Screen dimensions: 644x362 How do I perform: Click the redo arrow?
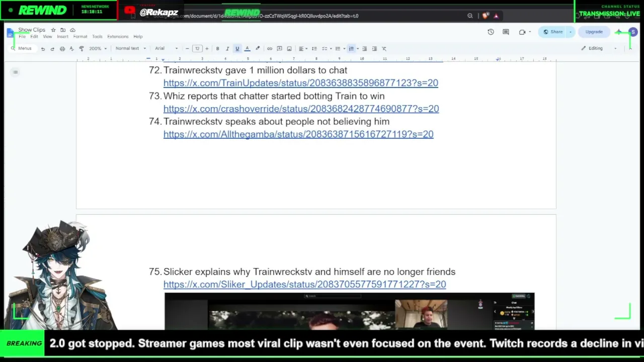point(52,49)
